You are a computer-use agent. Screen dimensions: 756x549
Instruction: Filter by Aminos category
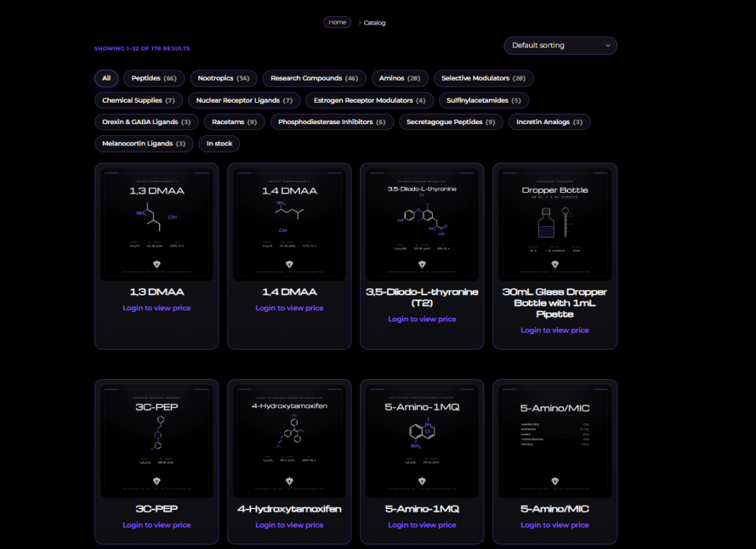point(399,78)
